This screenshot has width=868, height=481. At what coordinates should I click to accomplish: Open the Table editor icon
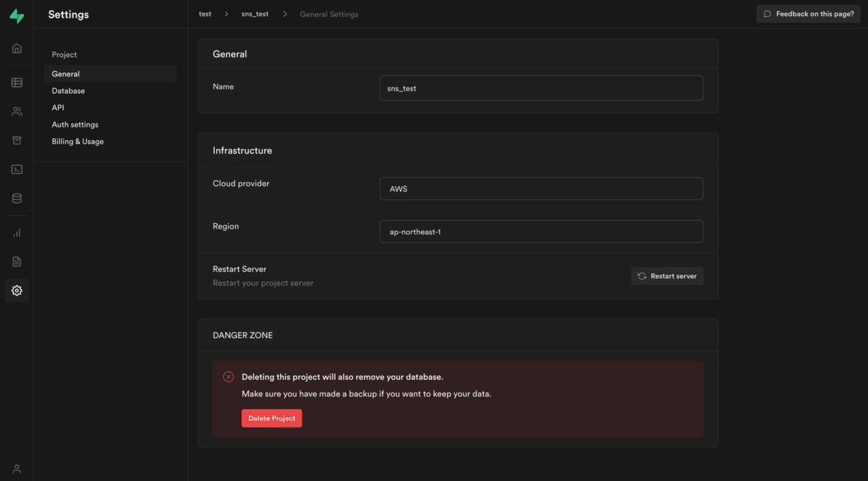click(x=17, y=83)
